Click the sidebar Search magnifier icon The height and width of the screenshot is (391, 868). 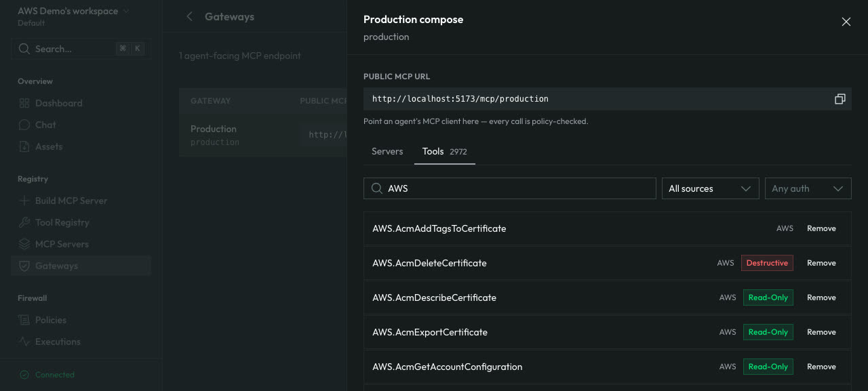coord(24,49)
